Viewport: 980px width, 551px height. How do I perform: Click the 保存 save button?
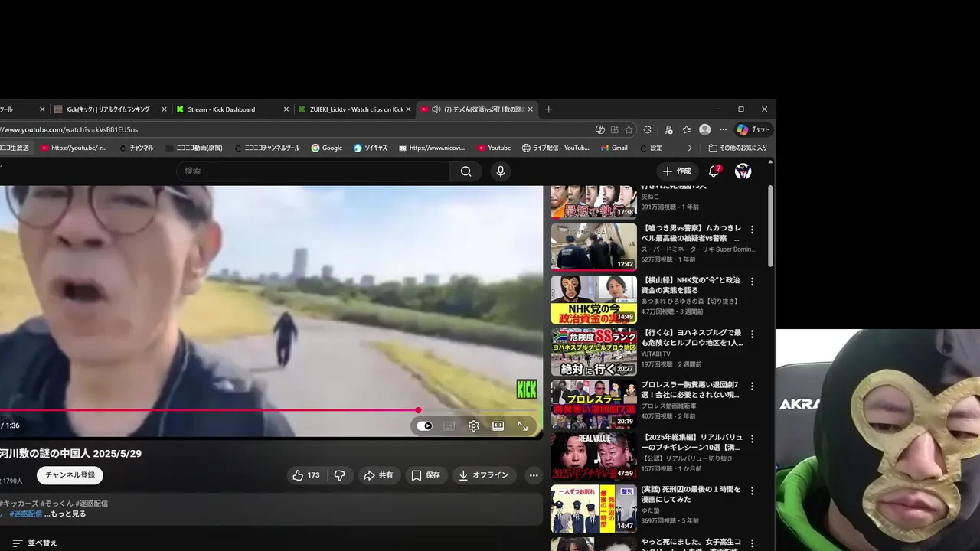(x=426, y=475)
